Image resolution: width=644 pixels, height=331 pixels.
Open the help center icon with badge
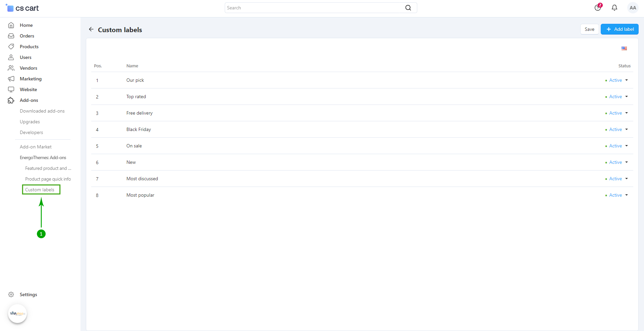(x=598, y=8)
